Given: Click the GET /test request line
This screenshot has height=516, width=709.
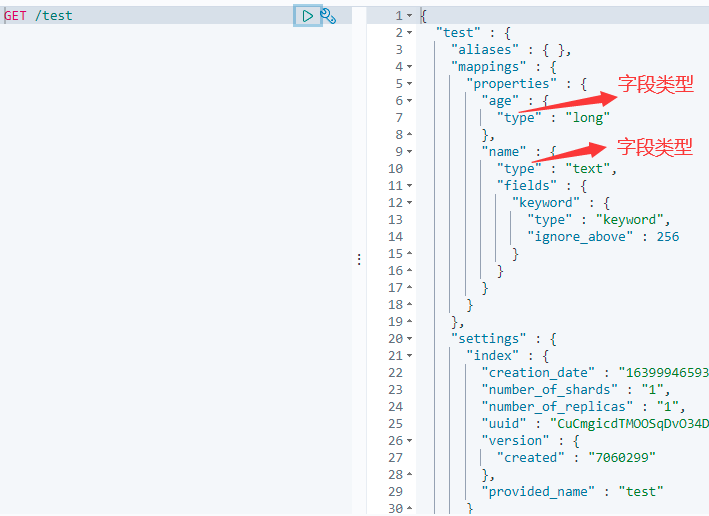Looking at the screenshot, I should click(40, 16).
